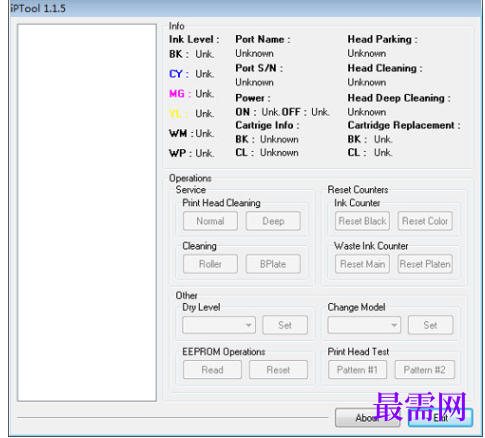Reset the Platen waste ink counter
Viewport: 485px width, 438px height.
(425, 264)
